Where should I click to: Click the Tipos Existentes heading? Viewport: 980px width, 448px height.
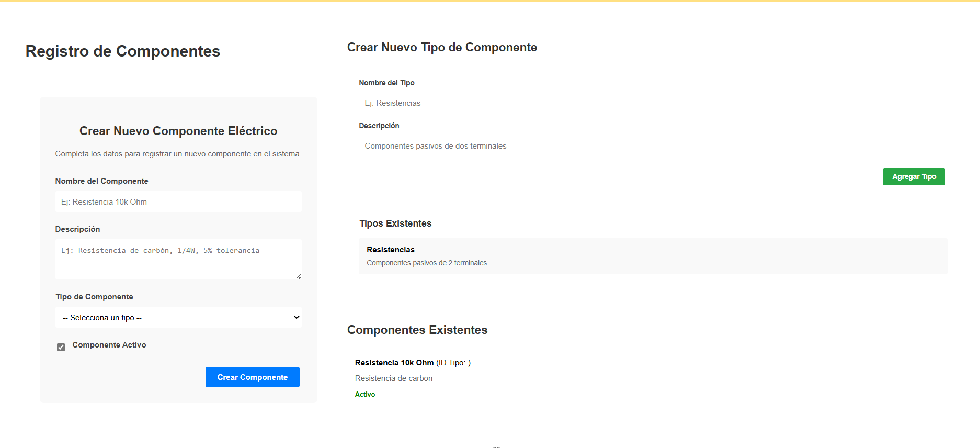point(395,223)
